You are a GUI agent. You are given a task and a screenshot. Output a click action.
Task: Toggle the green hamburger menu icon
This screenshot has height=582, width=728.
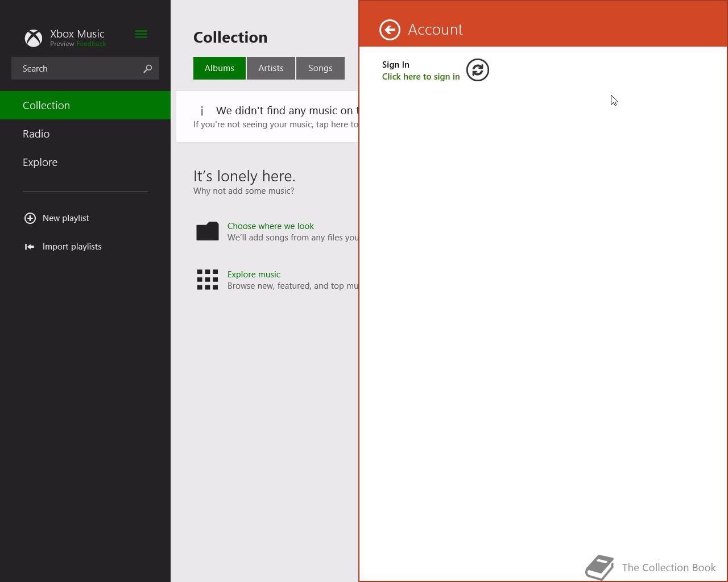click(x=141, y=35)
